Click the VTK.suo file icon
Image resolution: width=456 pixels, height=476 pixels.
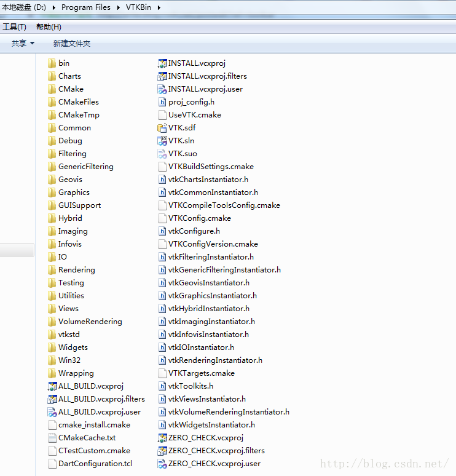coord(162,154)
